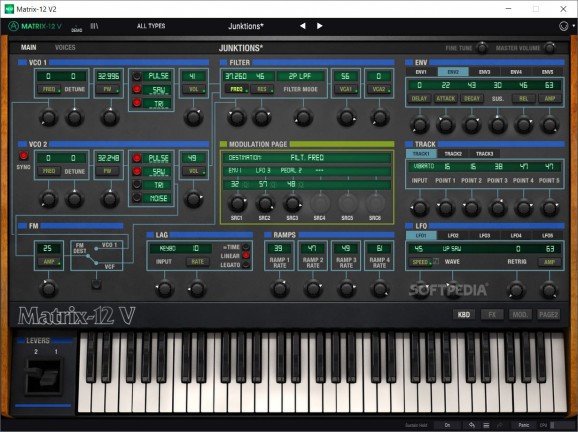Select the ENV2 tab

[453, 72]
